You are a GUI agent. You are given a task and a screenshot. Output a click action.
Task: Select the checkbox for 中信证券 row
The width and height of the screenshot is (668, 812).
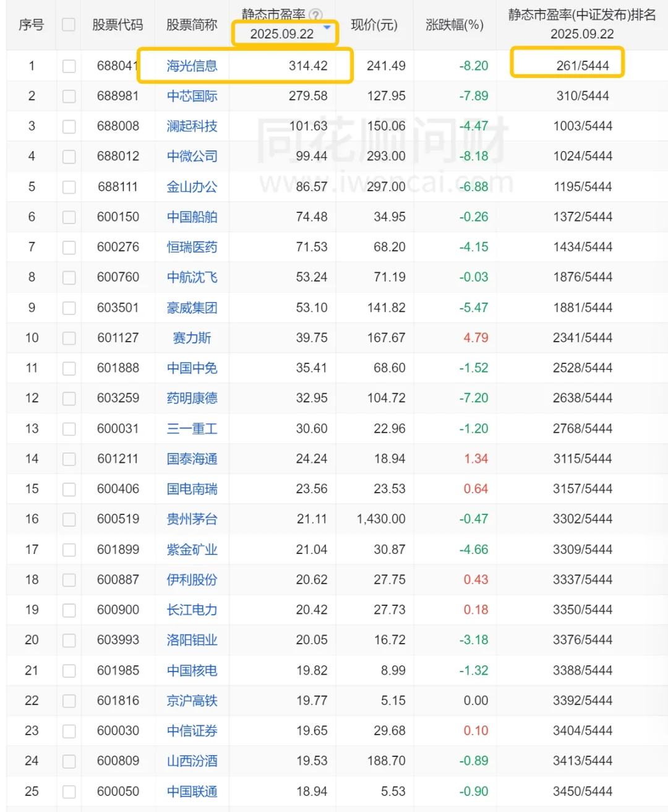click(69, 731)
